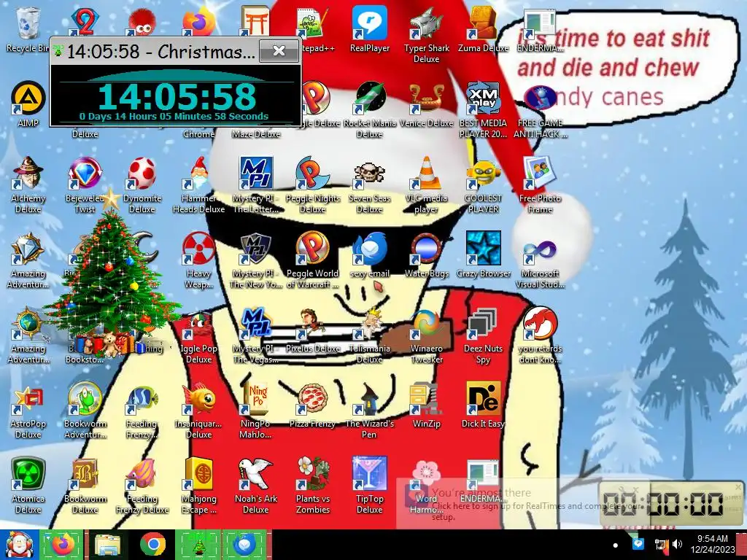
Task: Launch the AIMP shortcut
Action: coord(28,104)
